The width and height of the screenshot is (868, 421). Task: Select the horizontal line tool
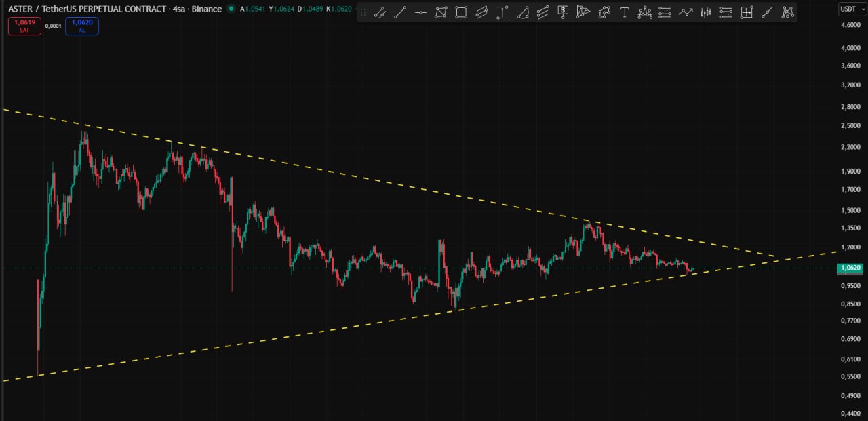[x=420, y=12]
